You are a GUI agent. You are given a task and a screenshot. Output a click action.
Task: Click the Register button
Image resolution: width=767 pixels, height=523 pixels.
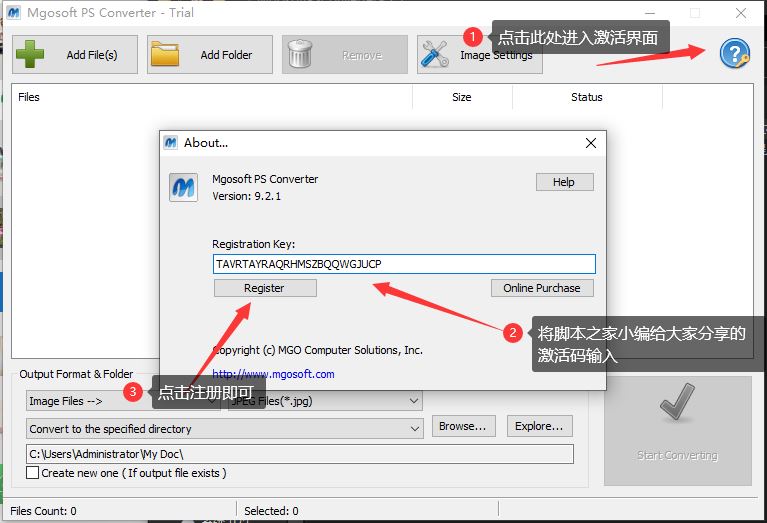click(x=265, y=288)
